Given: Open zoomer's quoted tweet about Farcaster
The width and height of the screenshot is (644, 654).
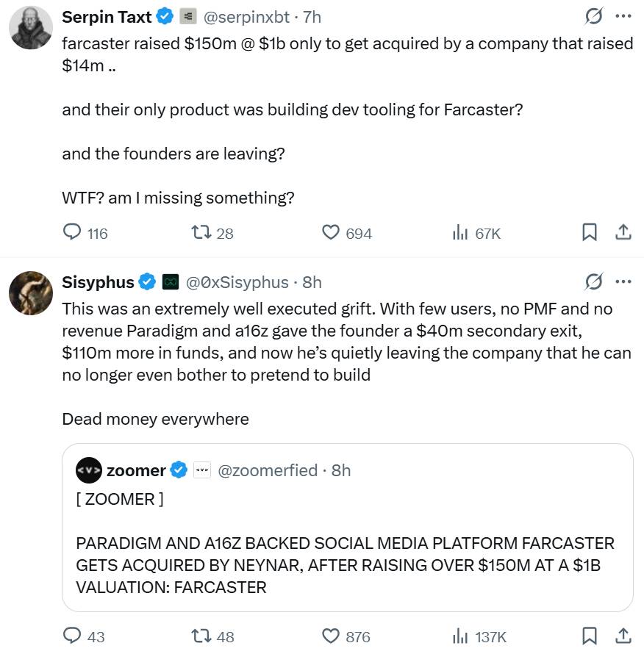Looking at the screenshot, I should (347, 544).
